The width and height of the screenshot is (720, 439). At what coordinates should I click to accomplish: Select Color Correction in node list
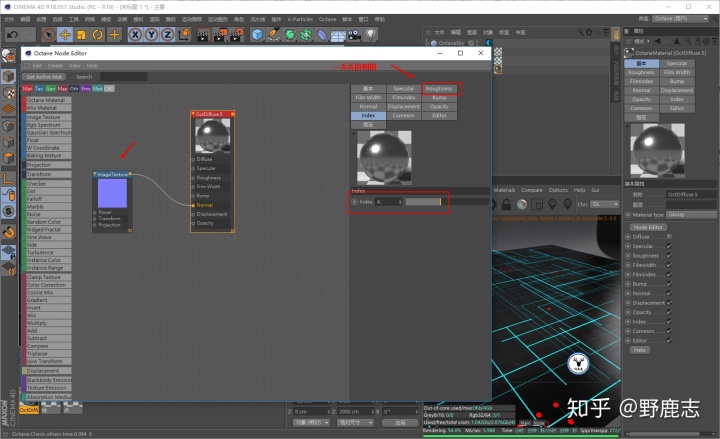tap(48, 285)
